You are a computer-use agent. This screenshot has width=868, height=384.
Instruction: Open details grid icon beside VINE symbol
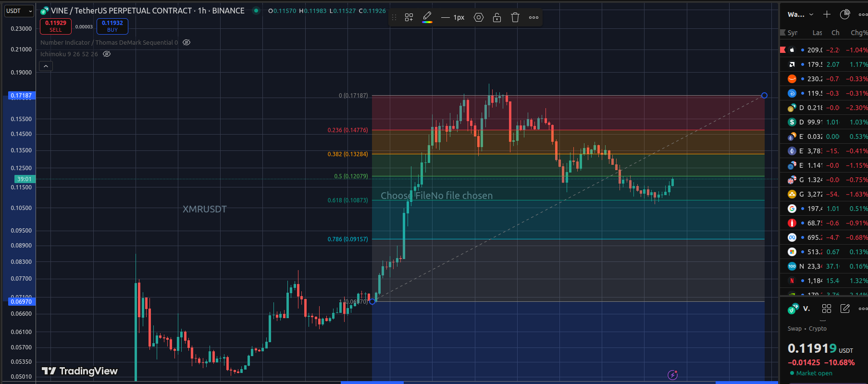(827, 309)
